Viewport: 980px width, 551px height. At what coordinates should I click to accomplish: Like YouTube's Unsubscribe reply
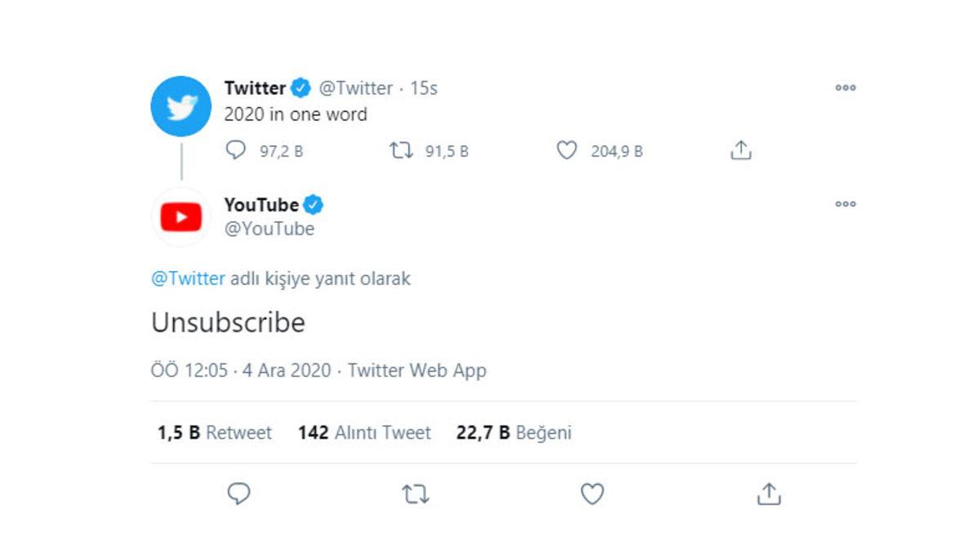click(590, 493)
